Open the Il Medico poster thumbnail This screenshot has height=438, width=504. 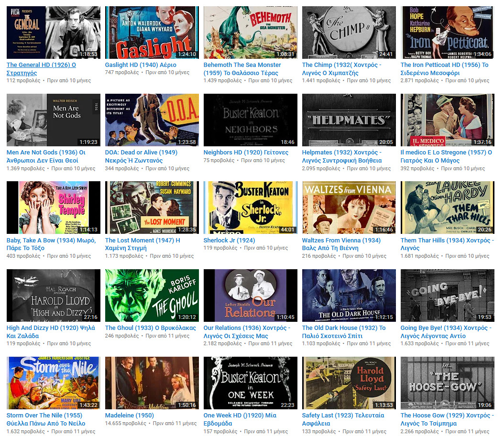[x=448, y=120]
